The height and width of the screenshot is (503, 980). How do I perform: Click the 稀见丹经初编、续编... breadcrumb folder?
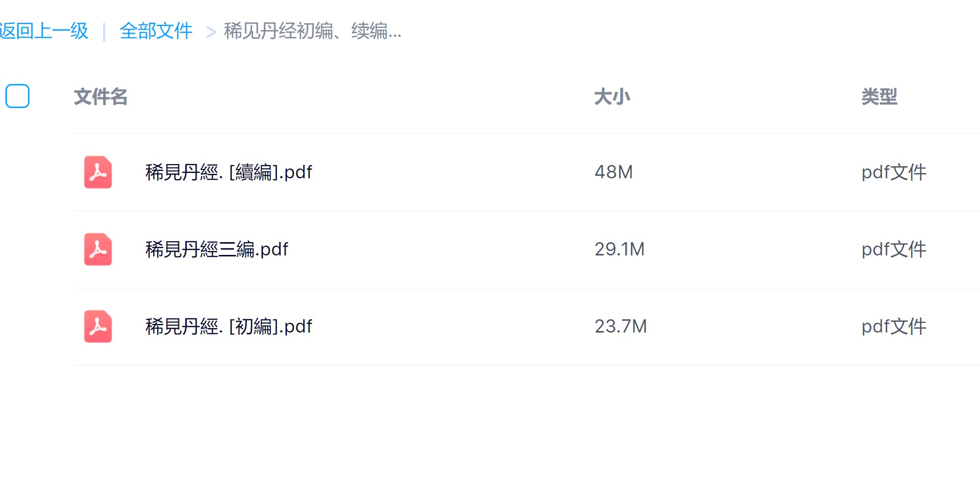click(x=313, y=31)
